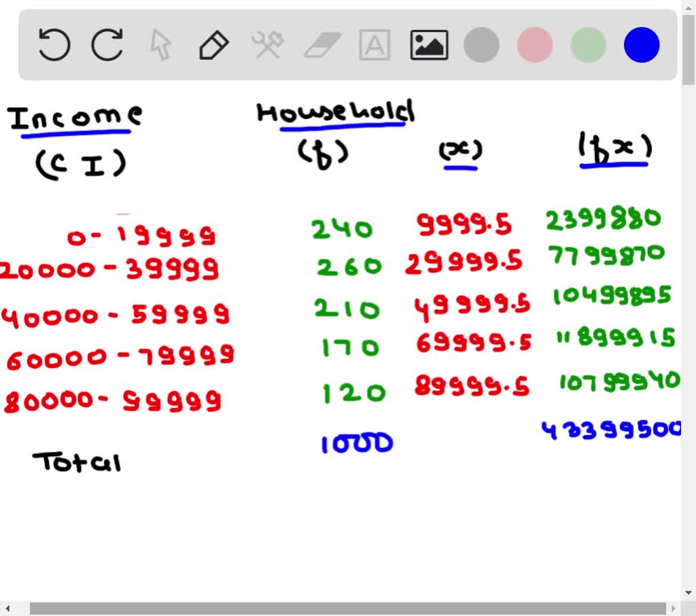Viewport: 696px width, 616px height.
Task: Insert an image with picture icon
Action: pos(429,45)
